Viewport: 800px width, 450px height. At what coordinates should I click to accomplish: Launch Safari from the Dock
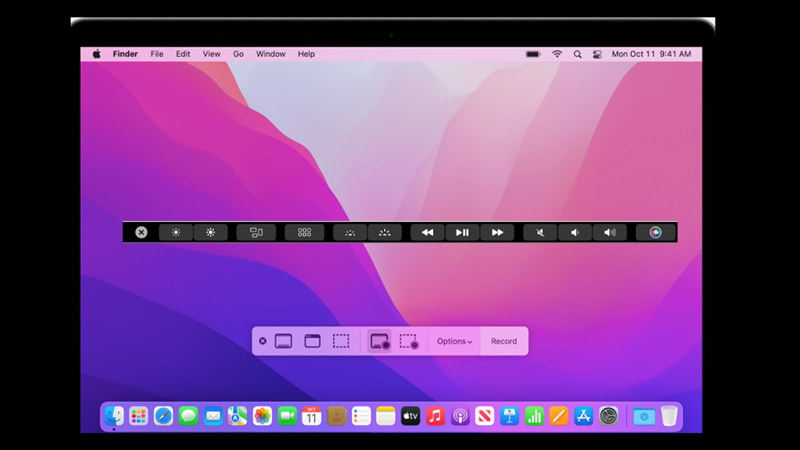click(x=163, y=415)
